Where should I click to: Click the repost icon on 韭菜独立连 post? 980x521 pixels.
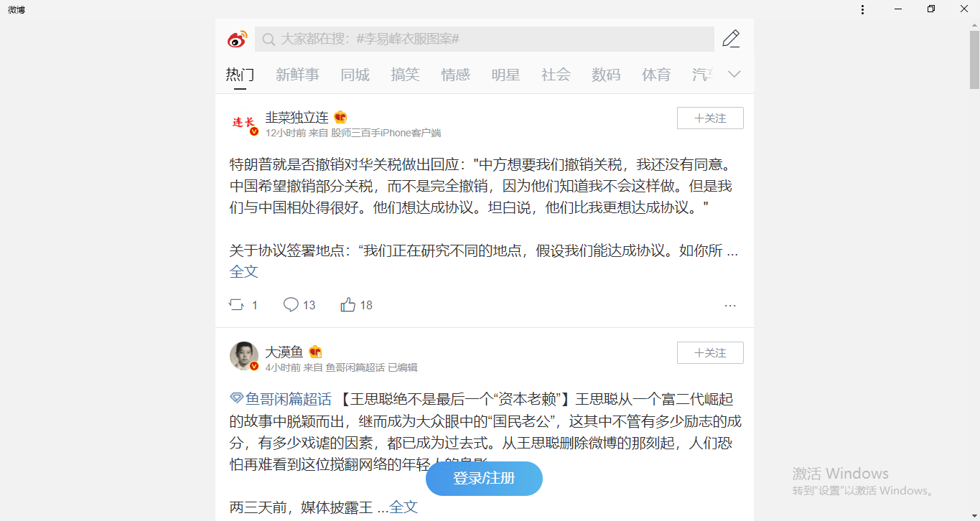click(x=236, y=305)
